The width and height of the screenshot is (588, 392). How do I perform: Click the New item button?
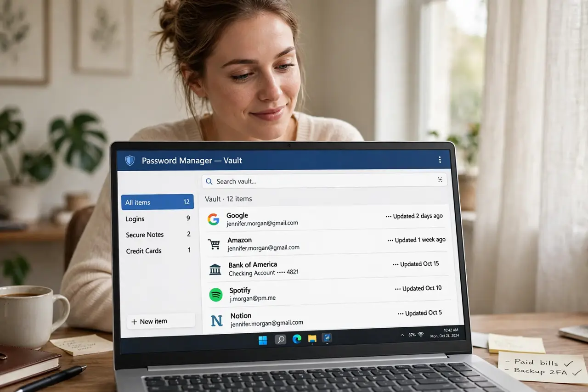[161, 321]
